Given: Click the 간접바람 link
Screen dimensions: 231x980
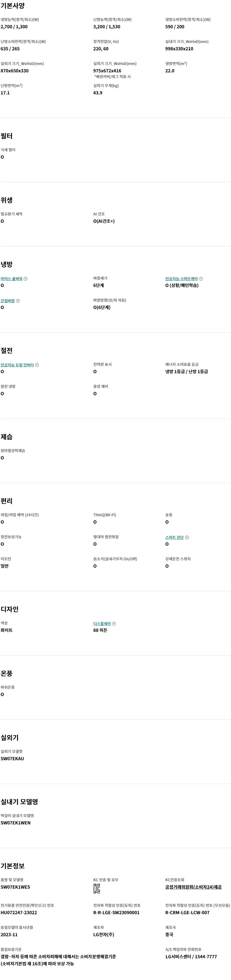Looking at the screenshot, I should pyautogui.click(x=8, y=301).
